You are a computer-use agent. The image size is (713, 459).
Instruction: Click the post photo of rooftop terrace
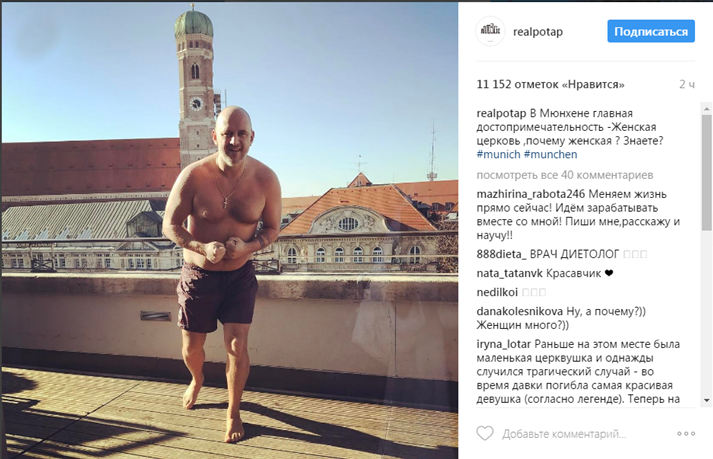[x=230, y=230]
